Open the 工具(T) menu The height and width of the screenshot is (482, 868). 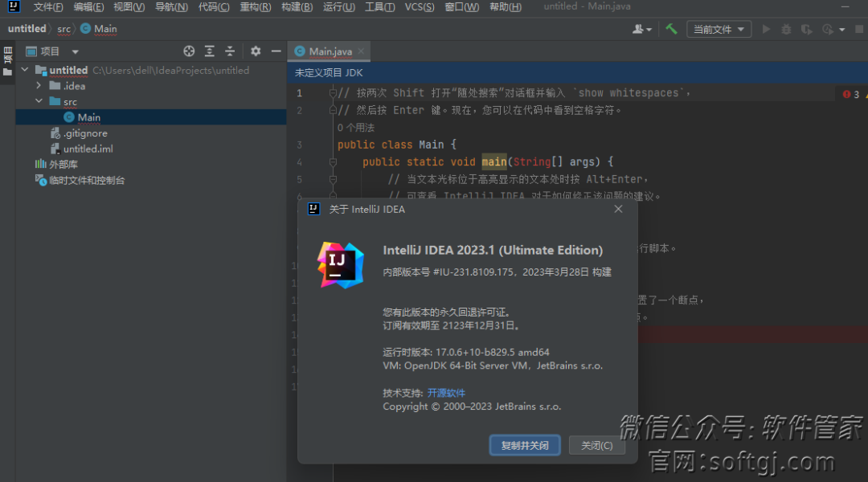tap(379, 7)
